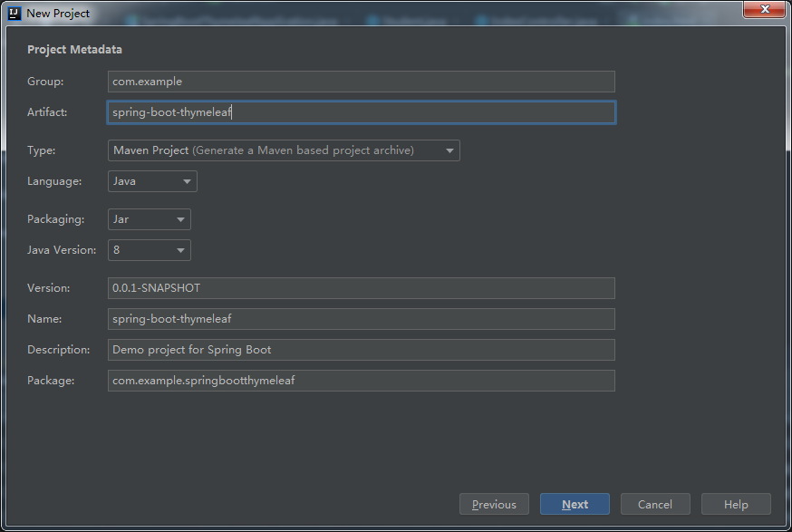The width and height of the screenshot is (792, 532).
Task: Click the Java Version: label
Action: [62, 250]
